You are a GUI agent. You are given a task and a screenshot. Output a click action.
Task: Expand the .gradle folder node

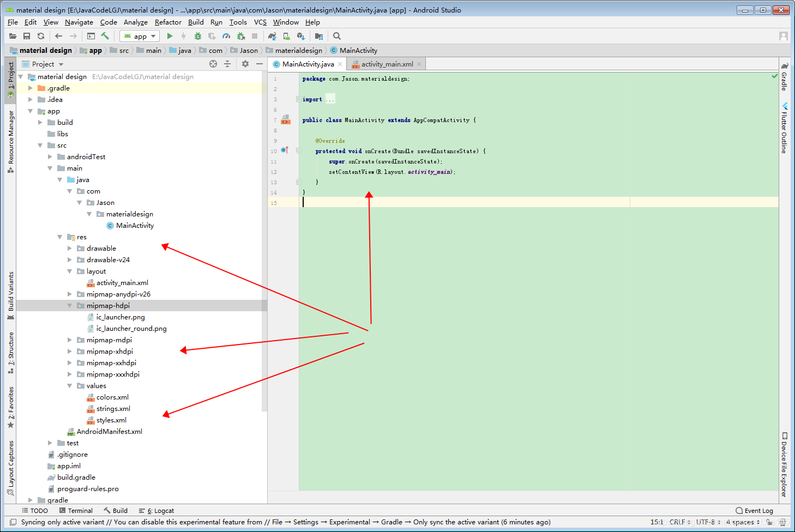pos(31,88)
